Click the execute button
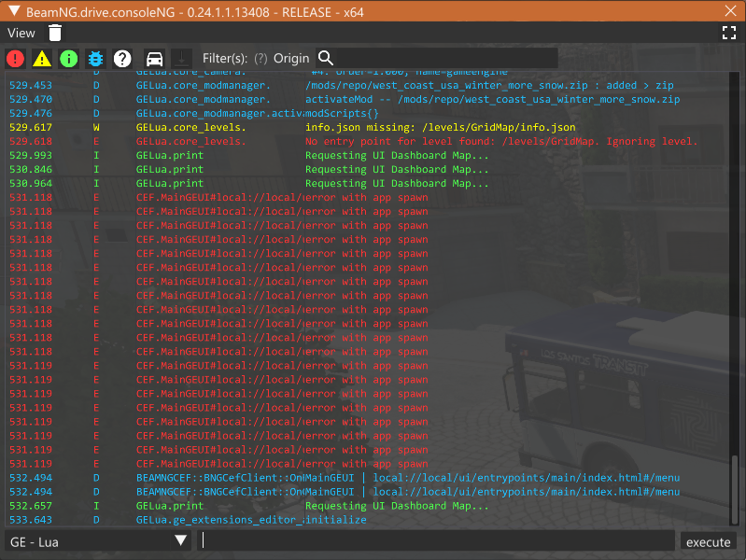 click(x=708, y=542)
